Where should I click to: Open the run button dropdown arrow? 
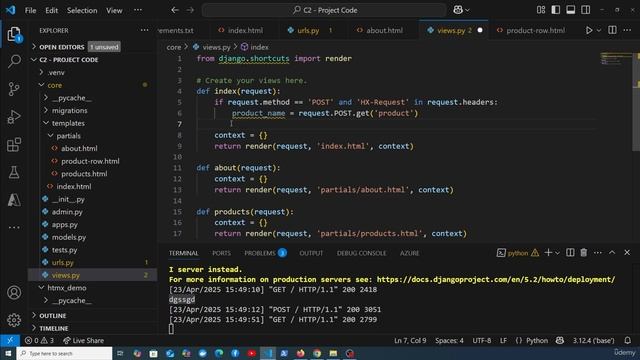pyautogui.click(x=598, y=30)
